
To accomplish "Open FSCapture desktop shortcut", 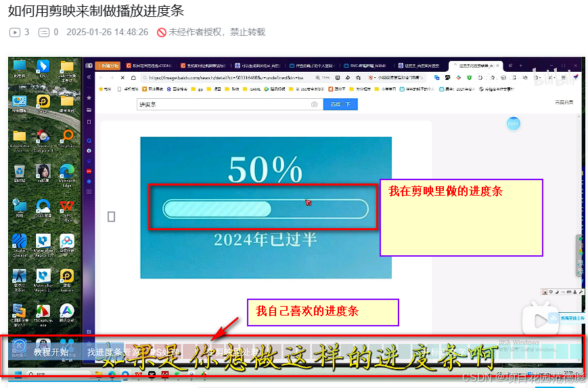I will (x=43, y=315).
